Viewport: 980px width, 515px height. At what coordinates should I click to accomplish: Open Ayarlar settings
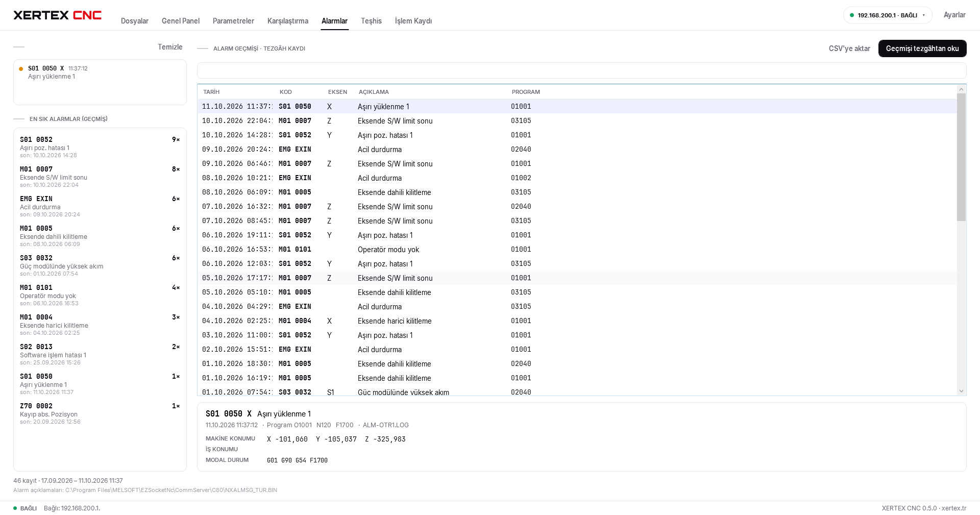(x=954, y=15)
